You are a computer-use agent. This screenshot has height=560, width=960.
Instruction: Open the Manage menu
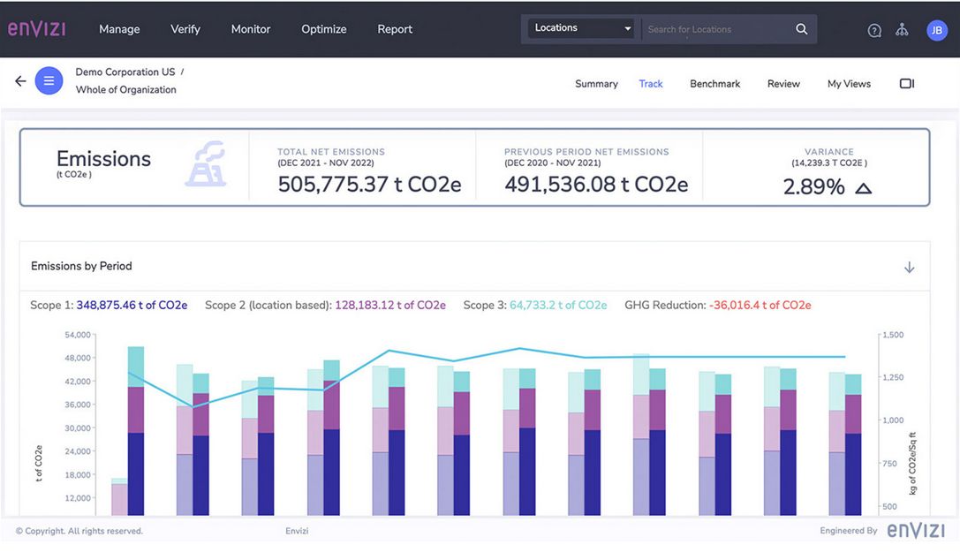(119, 29)
